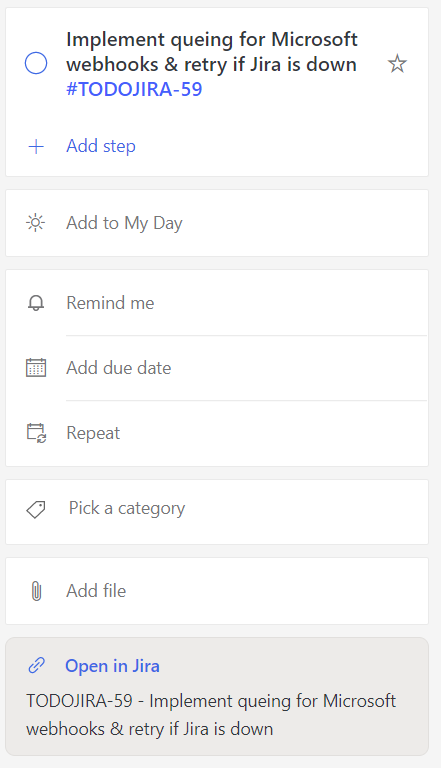This screenshot has height=768, width=441.
Task: Click the Pick a category field
Action: pos(217,512)
